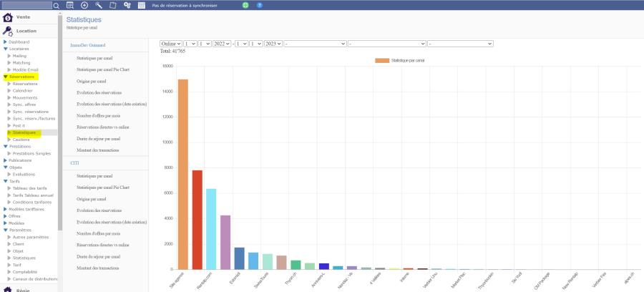Open the Online channel dropdown
This screenshot has width=644, height=292.
(x=170, y=44)
